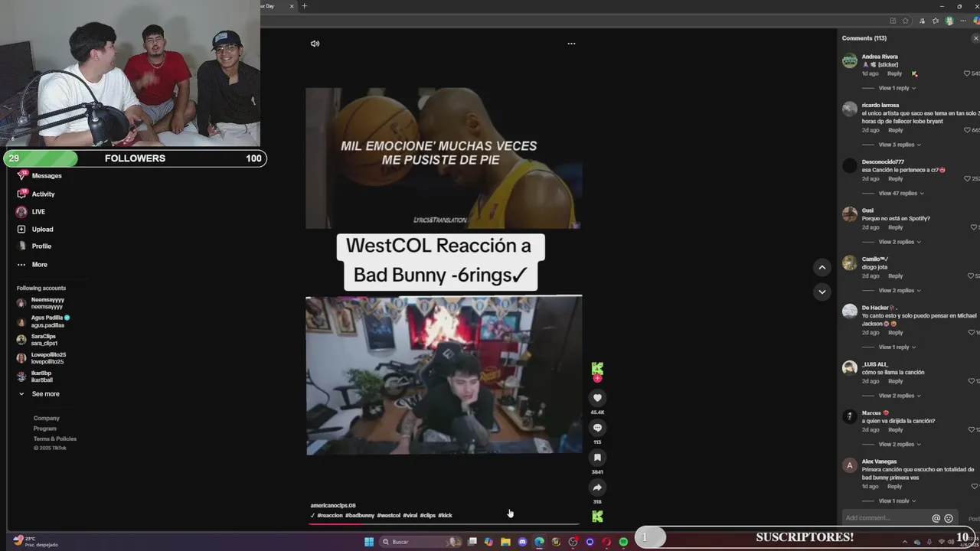
Task: Bookmark page with star icon in browser
Action: pos(906,21)
